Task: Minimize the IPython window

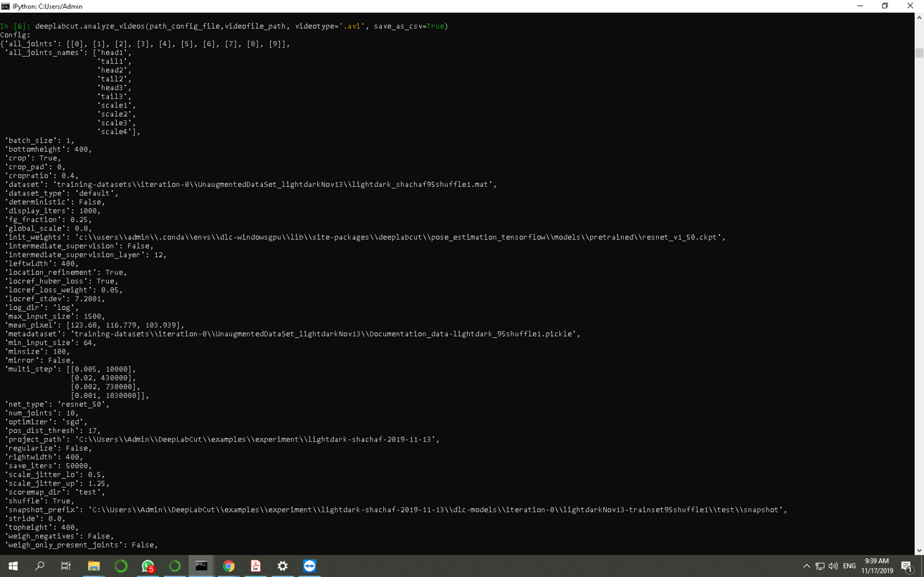Action: click(x=860, y=6)
